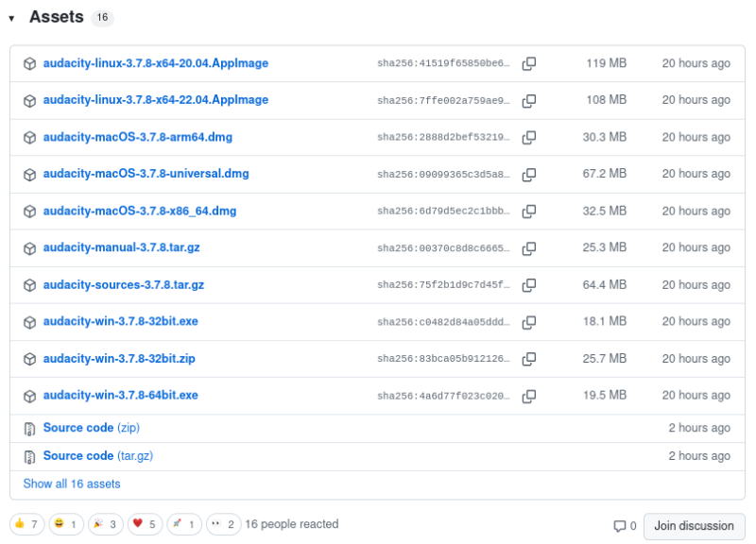The image size is (756, 544).
Task: Toggle the party popper reaction
Action: [x=106, y=524]
